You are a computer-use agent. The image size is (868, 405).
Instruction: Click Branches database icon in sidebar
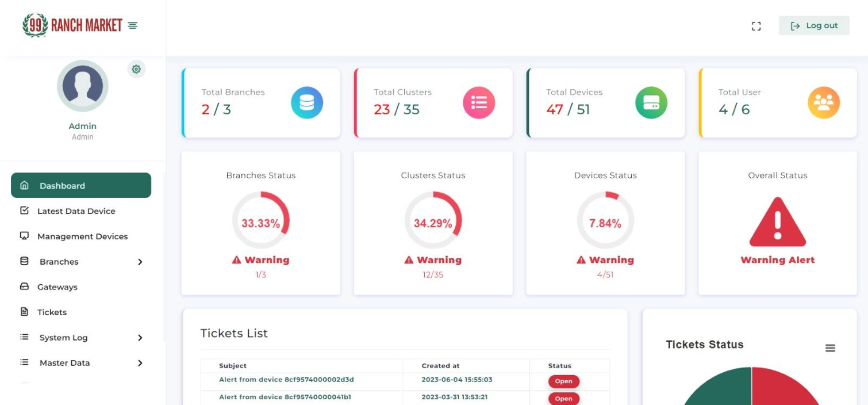24,261
